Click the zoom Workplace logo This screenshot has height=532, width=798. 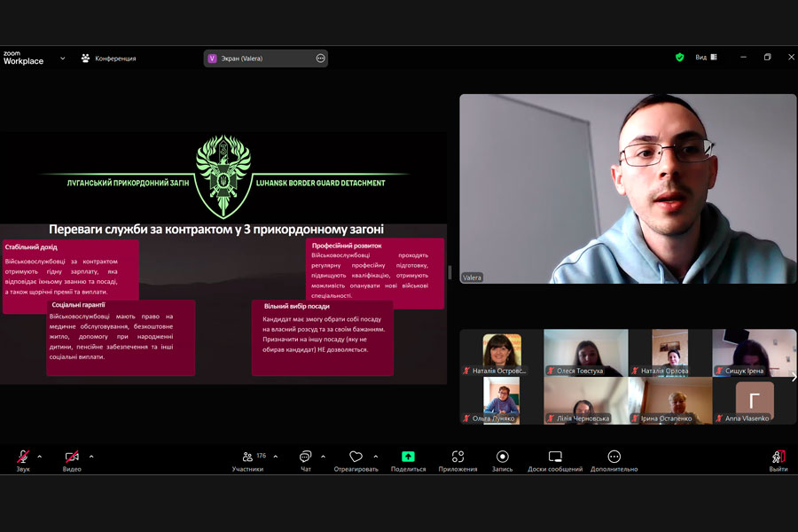tap(23, 58)
